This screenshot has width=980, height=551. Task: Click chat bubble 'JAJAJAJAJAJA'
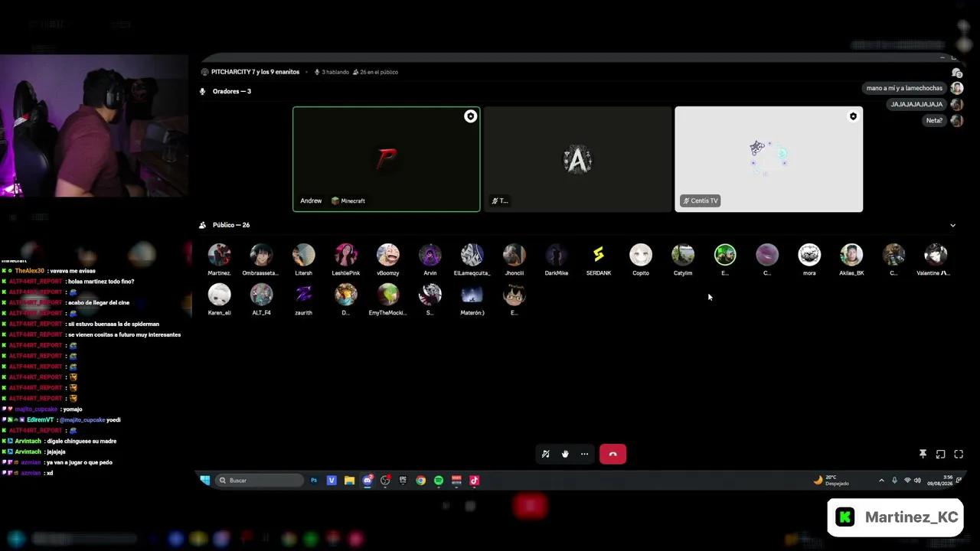click(916, 104)
